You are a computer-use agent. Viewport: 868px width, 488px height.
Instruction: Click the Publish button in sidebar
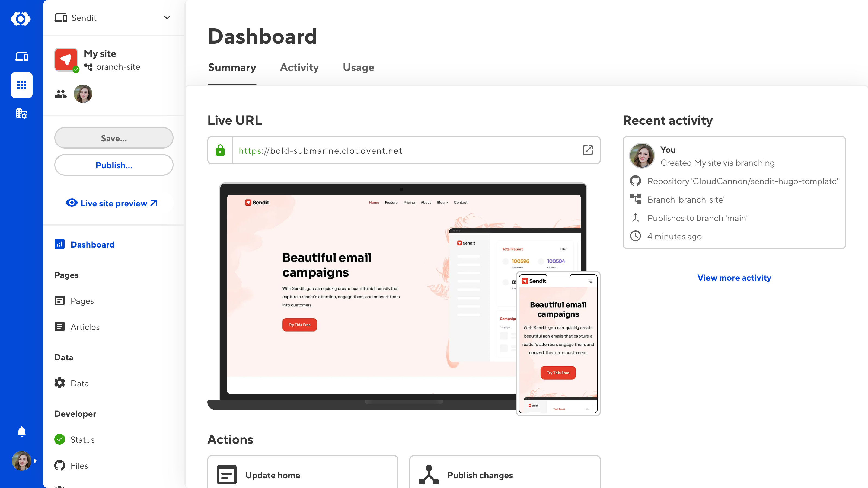[113, 165]
